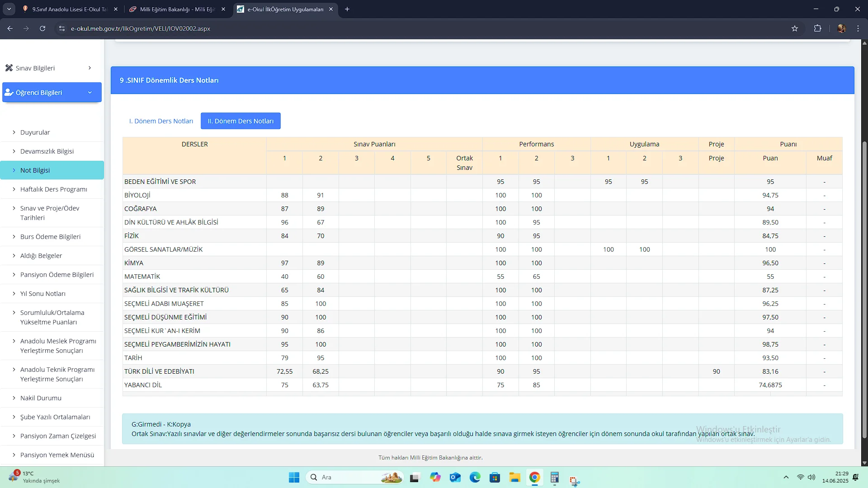The height and width of the screenshot is (488, 868).
Task: Click the Sınav Bilgileri pencil icon
Action: tap(9, 68)
